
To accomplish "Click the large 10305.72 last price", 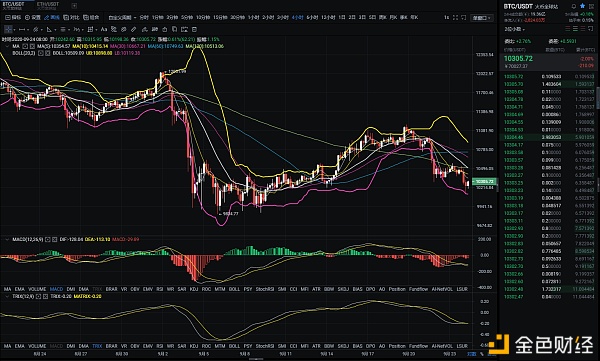I will [518, 59].
